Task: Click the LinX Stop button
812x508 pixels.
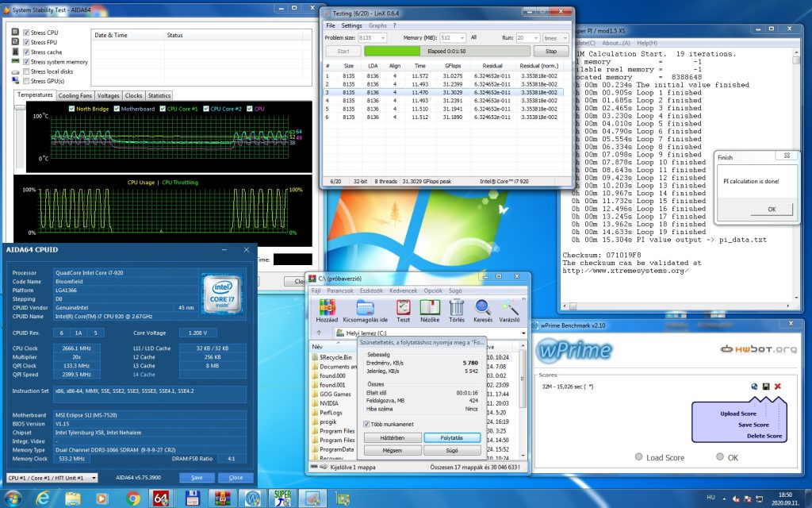Action: (x=551, y=52)
